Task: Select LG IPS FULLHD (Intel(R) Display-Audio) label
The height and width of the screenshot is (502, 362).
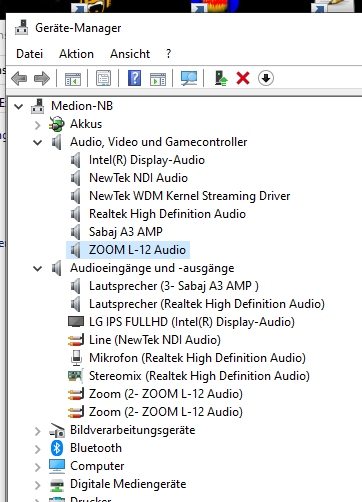Action: point(192,322)
